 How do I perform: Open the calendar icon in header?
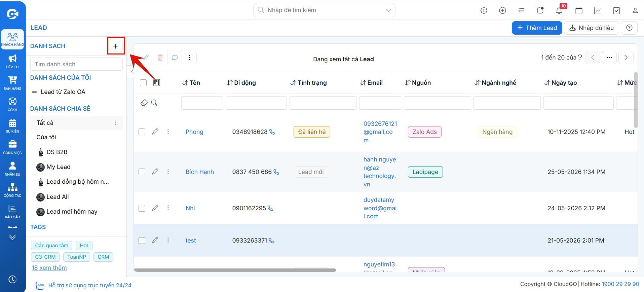pyautogui.click(x=579, y=10)
